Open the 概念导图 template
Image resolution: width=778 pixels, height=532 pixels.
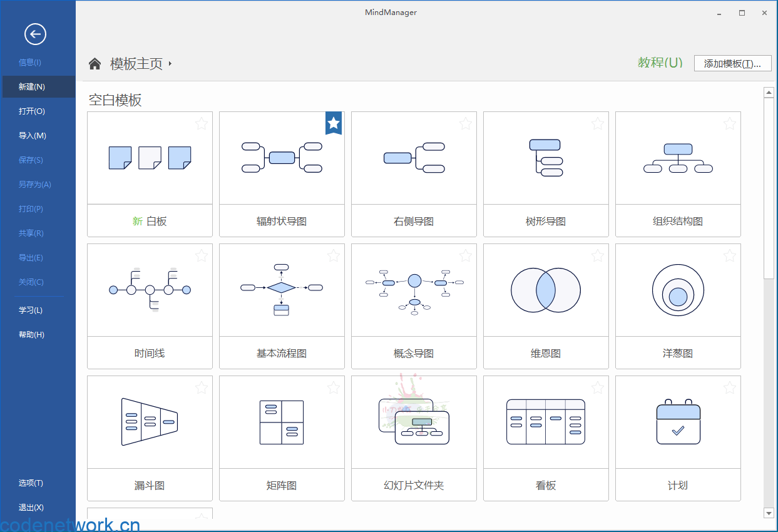click(414, 290)
